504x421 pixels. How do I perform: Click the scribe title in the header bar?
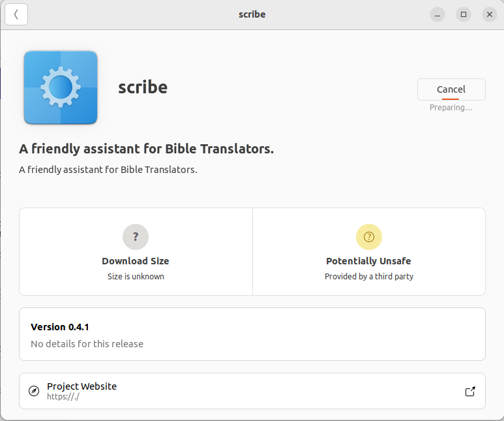pyautogui.click(x=252, y=14)
